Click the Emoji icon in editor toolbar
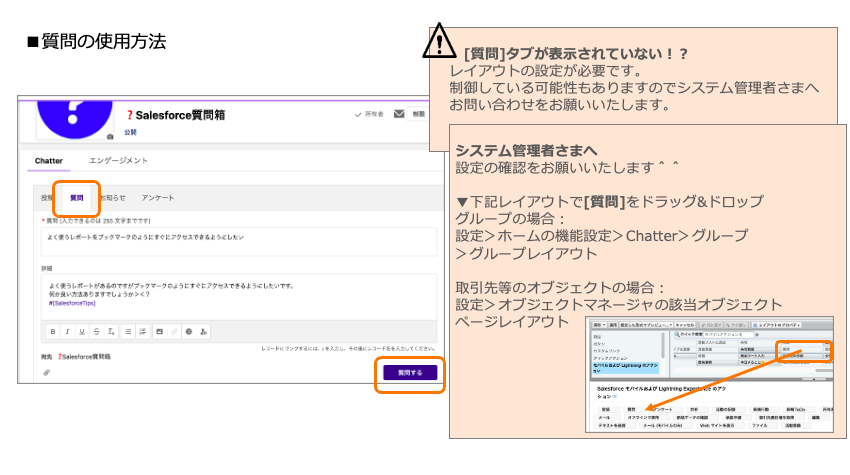 pyautogui.click(x=189, y=331)
